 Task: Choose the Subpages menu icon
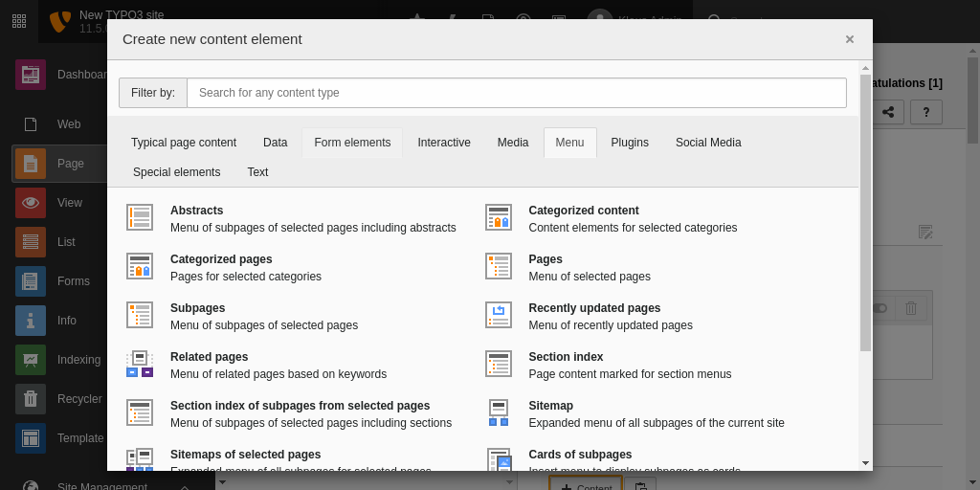(x=140, y=315)
